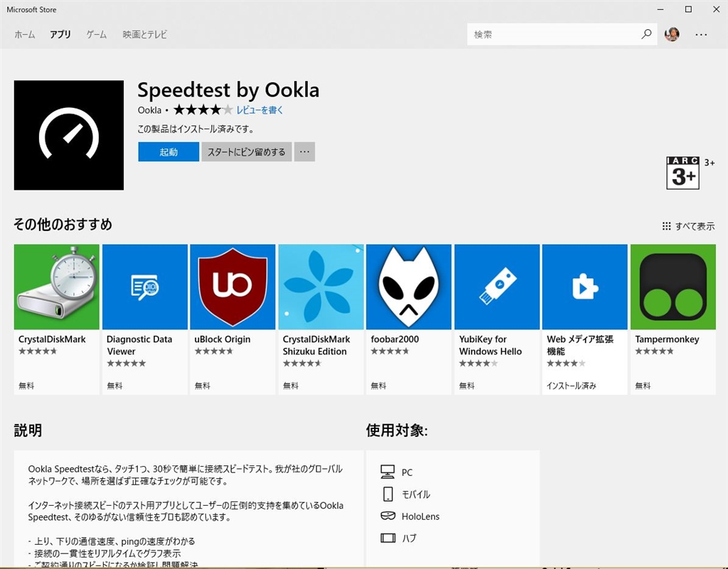Open the foobar2000 alien cat icon

[x=409, y=286]
